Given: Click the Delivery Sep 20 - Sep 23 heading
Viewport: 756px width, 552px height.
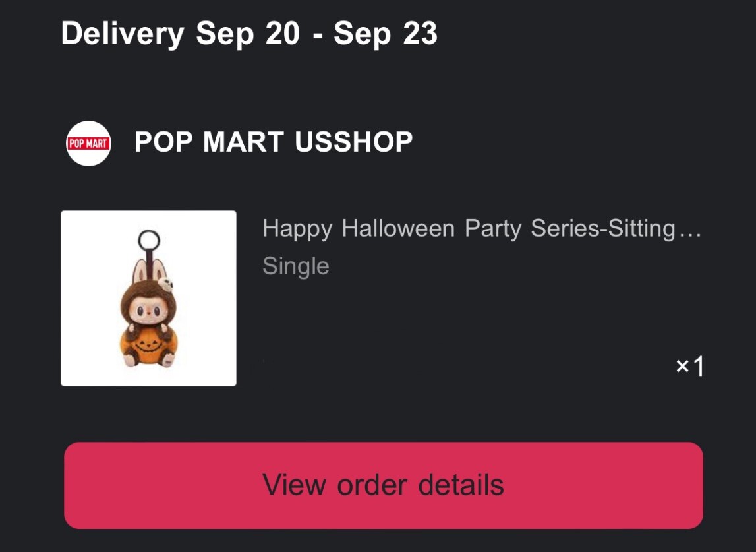Looking at the screenshot, I should 249,33.
